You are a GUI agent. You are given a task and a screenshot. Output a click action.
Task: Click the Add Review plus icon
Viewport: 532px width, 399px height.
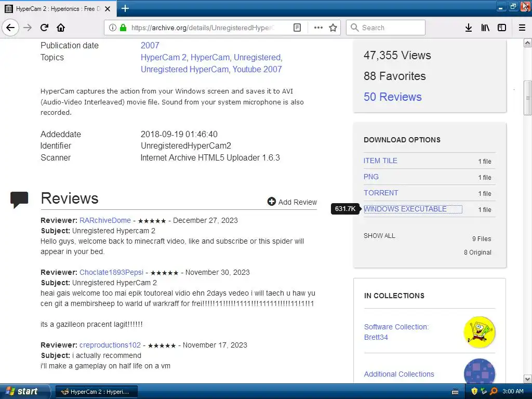click(271, 202)
